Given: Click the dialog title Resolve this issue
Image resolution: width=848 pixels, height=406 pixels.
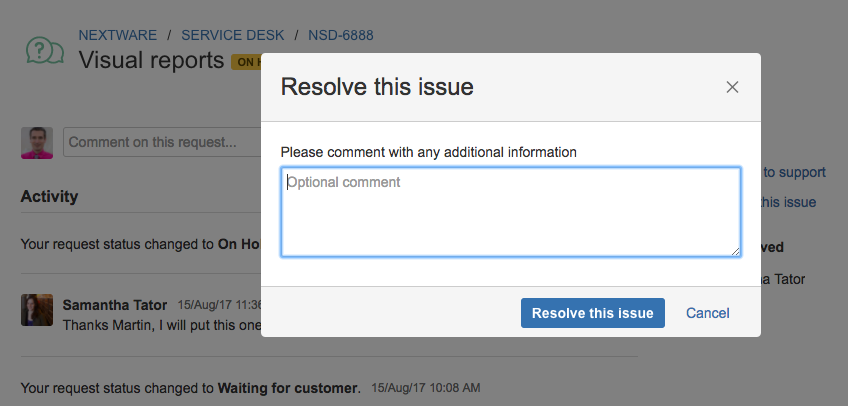Looking at the screenshot, I should click(x=377, y=87).
